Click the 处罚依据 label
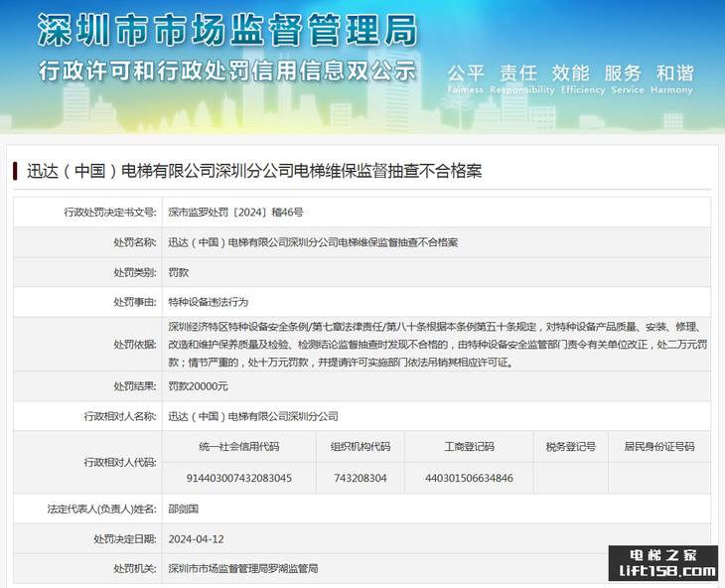This screenshot has width=725, height=588. click(x=135, y=345)
